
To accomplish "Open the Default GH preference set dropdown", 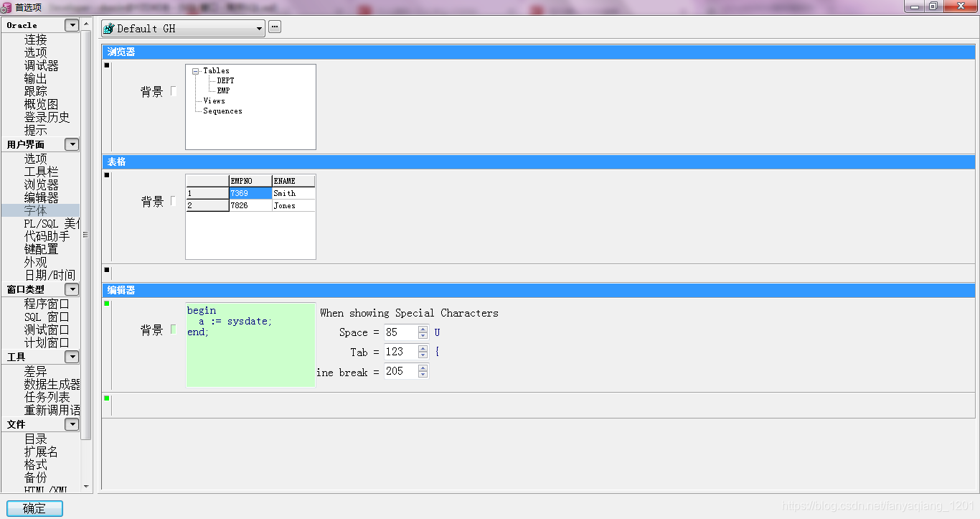I will click(260, 29).
